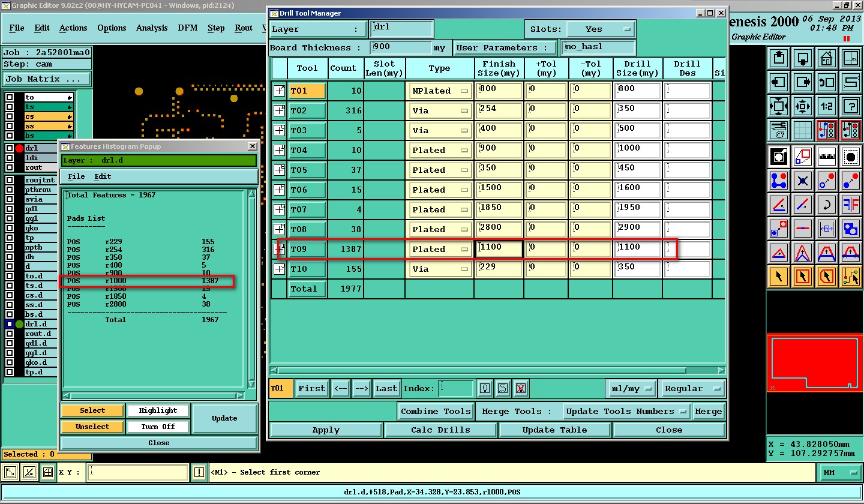Screen dimensions: 864x504
Task: Toggle the checkbox for layer 'drl.d'
Action: click(9, 324)
